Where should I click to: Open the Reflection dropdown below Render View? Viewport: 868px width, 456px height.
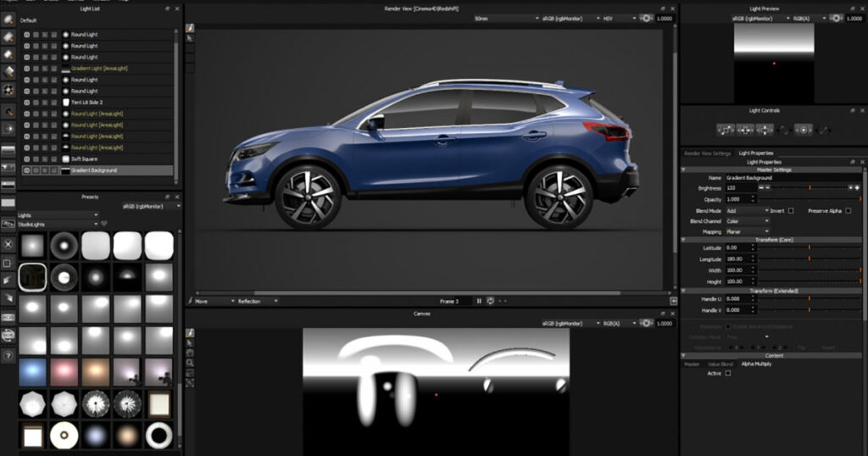pos(258,301)
